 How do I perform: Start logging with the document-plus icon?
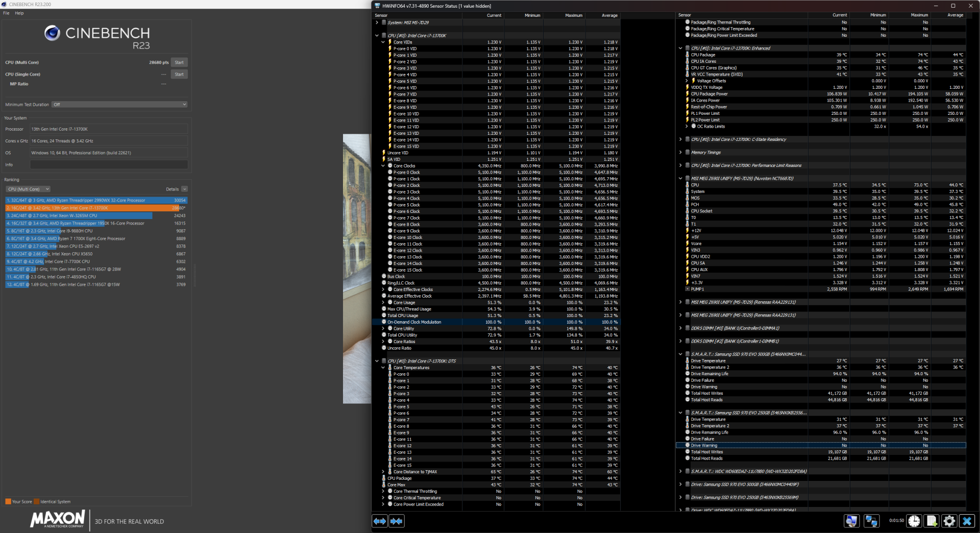932,521
